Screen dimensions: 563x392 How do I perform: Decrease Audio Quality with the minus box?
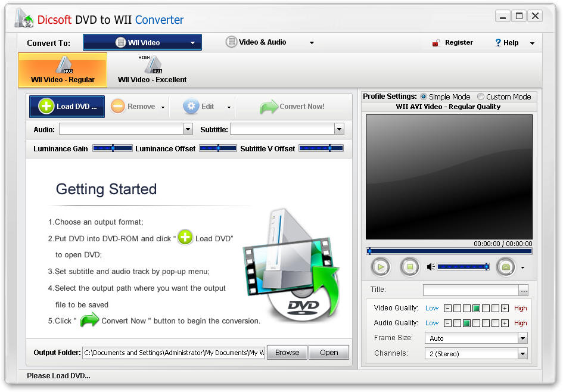click(x=447, y=323)
